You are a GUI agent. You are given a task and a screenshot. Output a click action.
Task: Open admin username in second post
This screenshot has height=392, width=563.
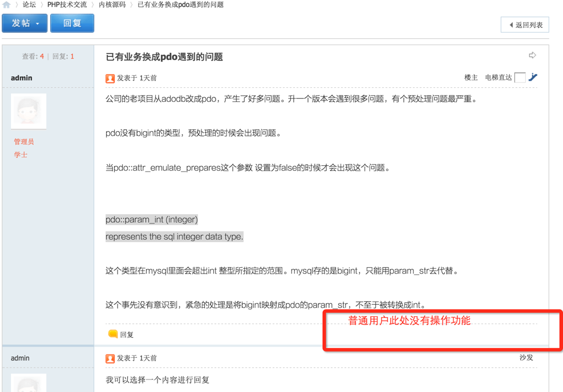[x=20, y=358]
